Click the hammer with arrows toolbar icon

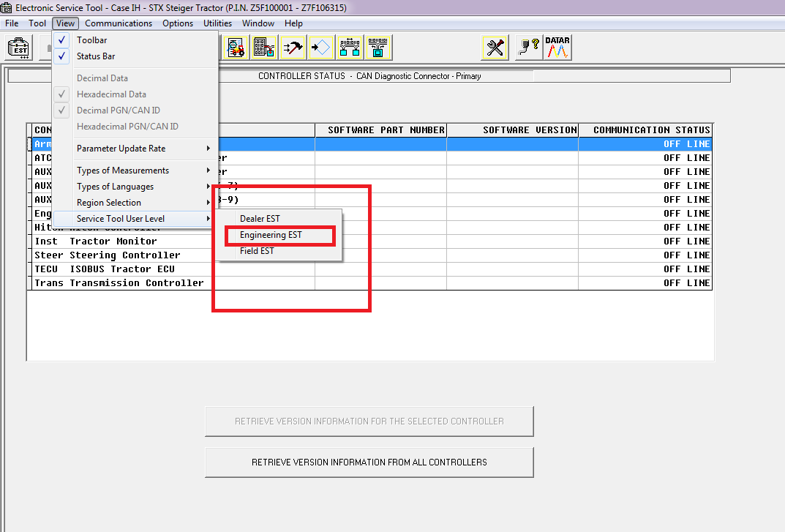pyautogui.click(x=293, y=48)
